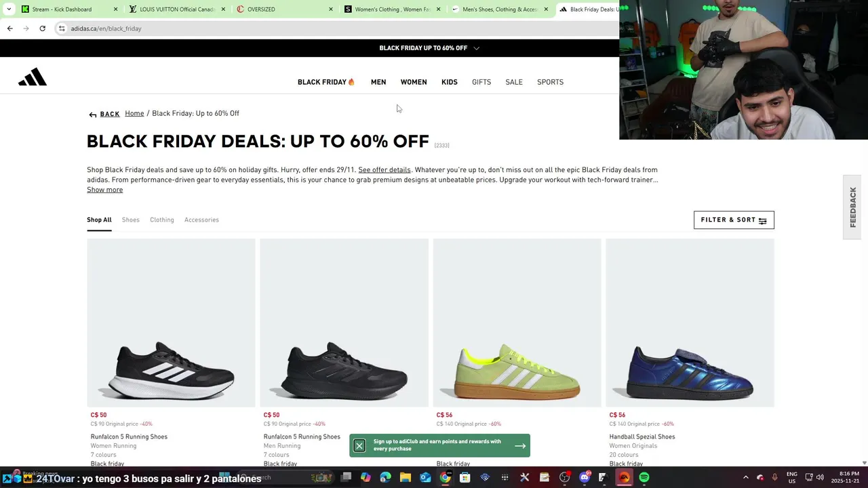Open the green Handball Spezial shoe thumbnail

point(517,323)
